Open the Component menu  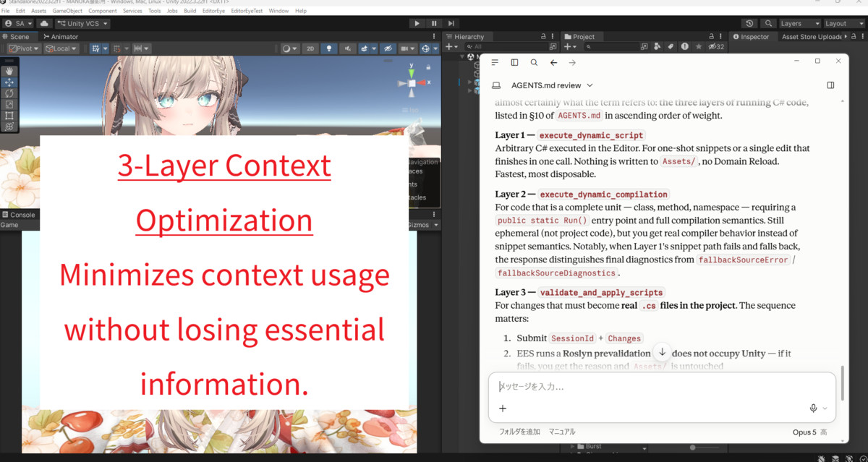click(x=103, y=12)
